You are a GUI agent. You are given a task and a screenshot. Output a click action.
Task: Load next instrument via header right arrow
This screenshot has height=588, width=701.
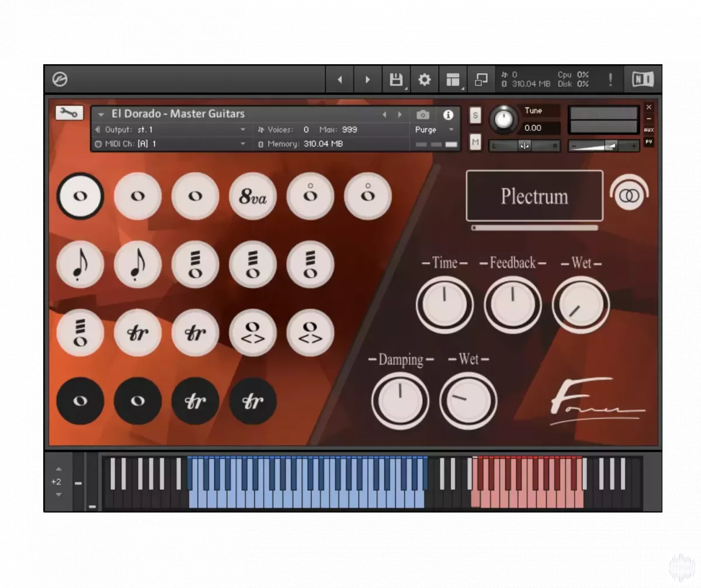400,114
